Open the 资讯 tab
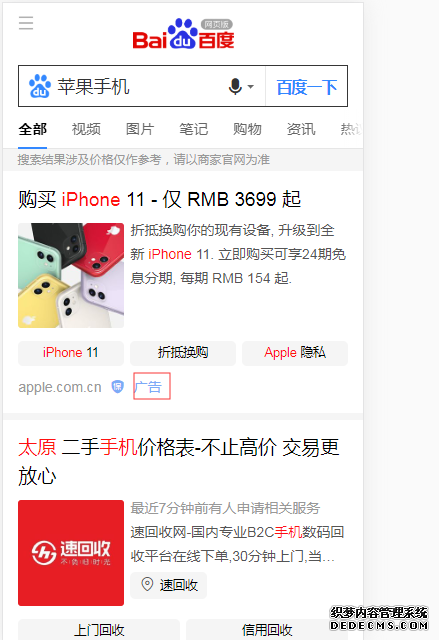The height and width of the screenshot is (640, 439). click(x=301, y=129)
